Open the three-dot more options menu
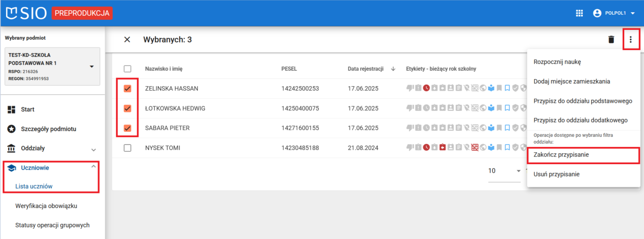 [x=630, y=39]
